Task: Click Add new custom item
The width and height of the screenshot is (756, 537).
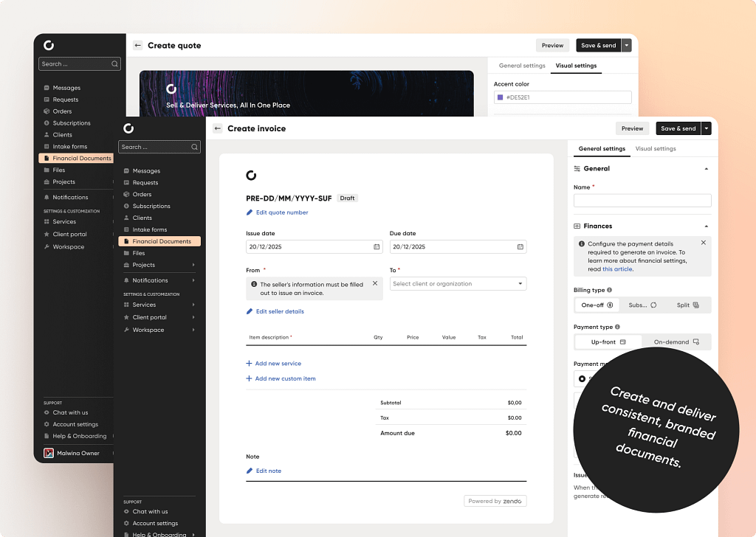Action: pos(281,378)
